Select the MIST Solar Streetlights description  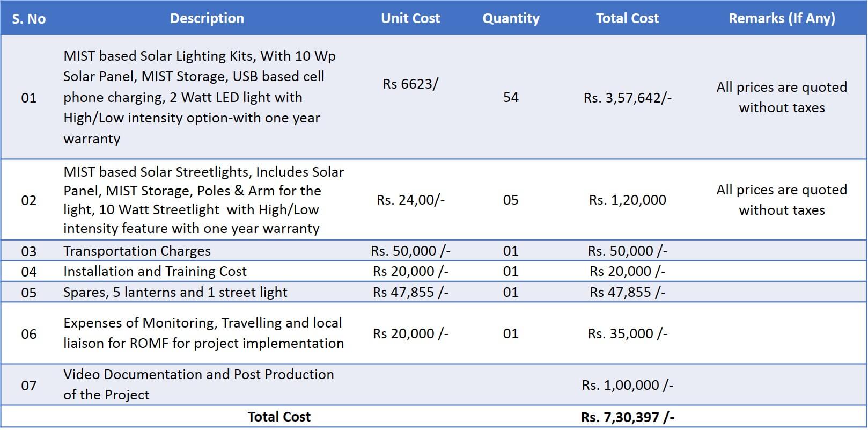tap(203, 200)
